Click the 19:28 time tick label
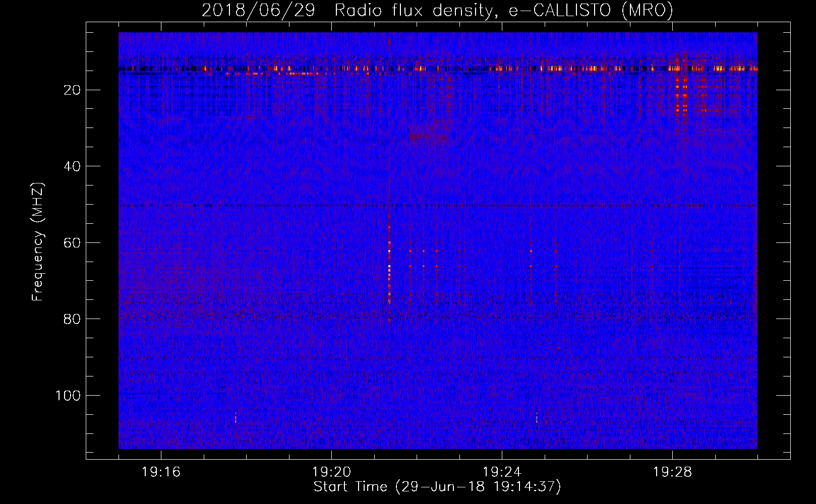816x504 pixels. coord(672,472)
